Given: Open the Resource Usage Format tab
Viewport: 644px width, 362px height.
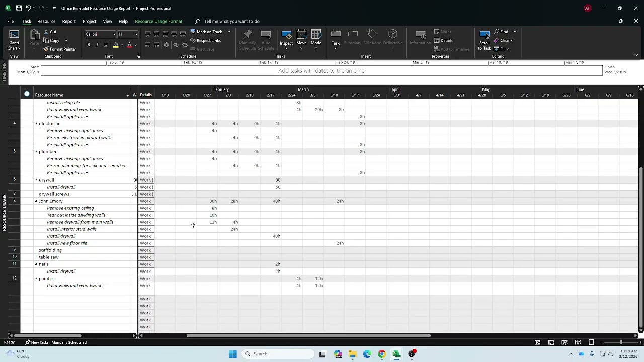Looking at the screenshot, I should point(158,21).
